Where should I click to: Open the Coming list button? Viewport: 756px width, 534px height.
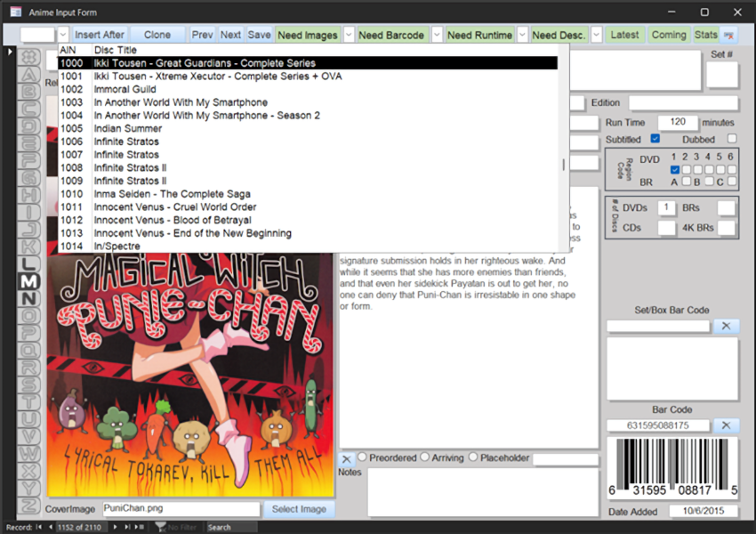tap(669, 36)
